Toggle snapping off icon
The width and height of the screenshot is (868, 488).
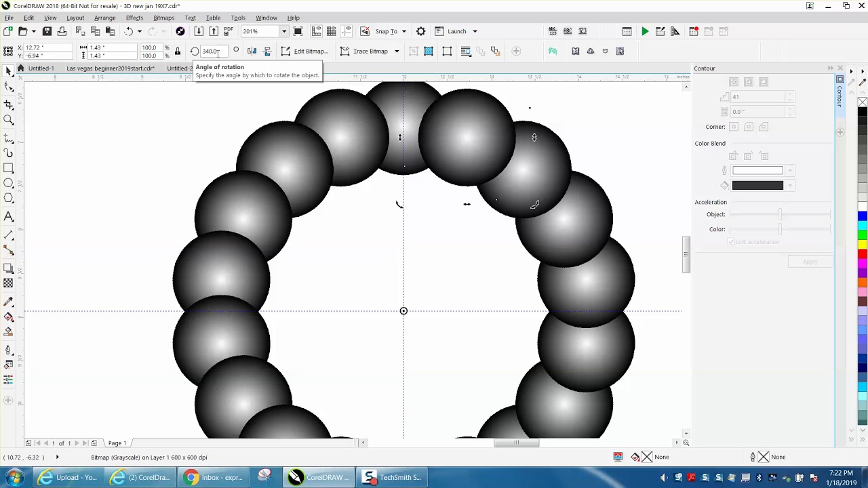point(365,31)
